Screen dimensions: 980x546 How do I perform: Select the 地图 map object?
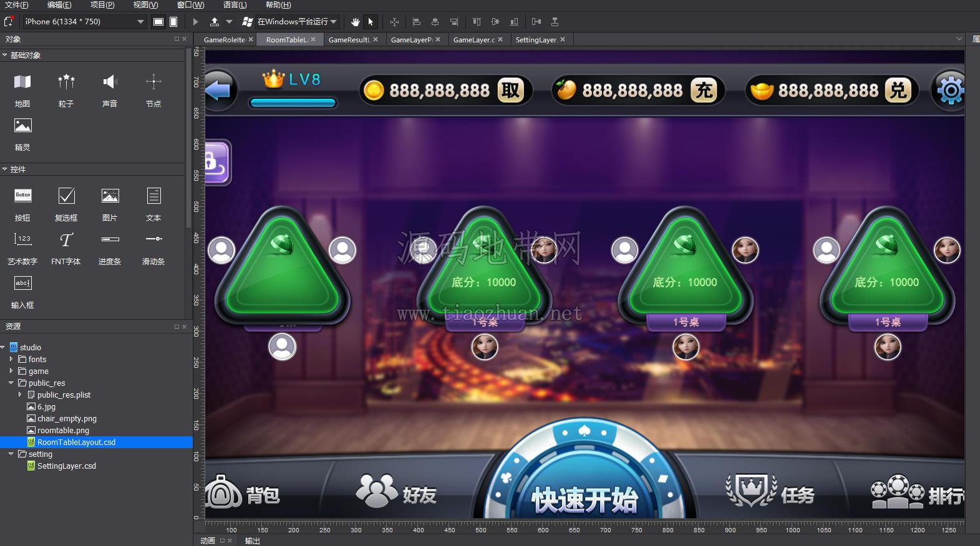(x=22, y=90)
